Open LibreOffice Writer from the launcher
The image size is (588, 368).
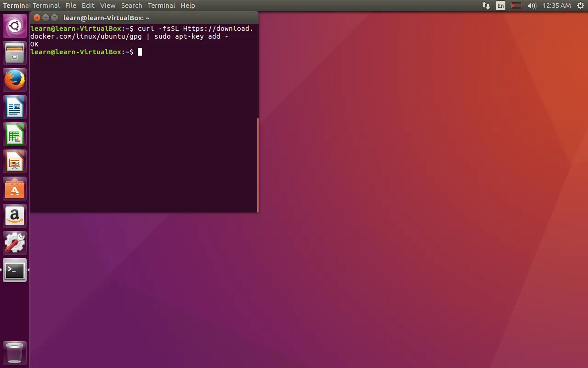pos(15,107)
